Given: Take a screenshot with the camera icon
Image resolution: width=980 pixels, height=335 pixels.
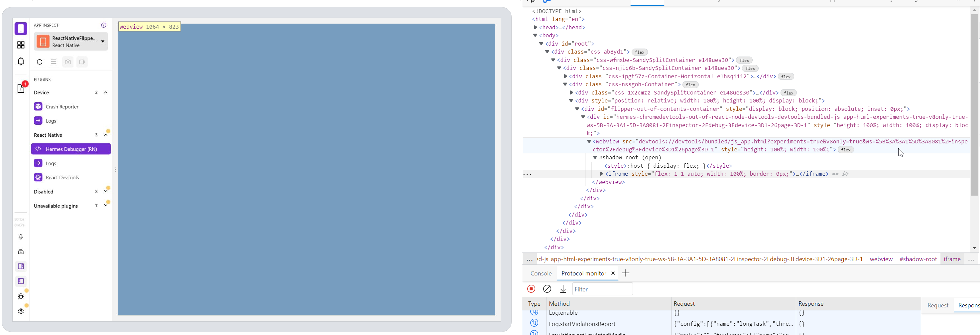Looking at the screenshot, I should pos(68,62).
